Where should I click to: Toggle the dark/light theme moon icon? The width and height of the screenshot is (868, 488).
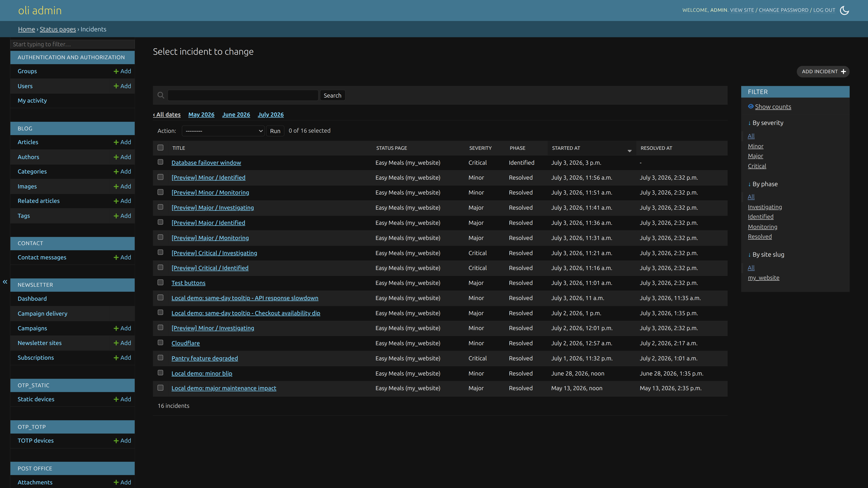click(x=844, y=10)
